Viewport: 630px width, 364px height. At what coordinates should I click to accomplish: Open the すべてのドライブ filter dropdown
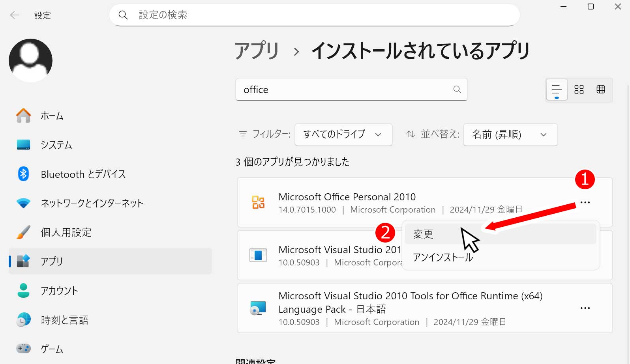pos(343,134)
